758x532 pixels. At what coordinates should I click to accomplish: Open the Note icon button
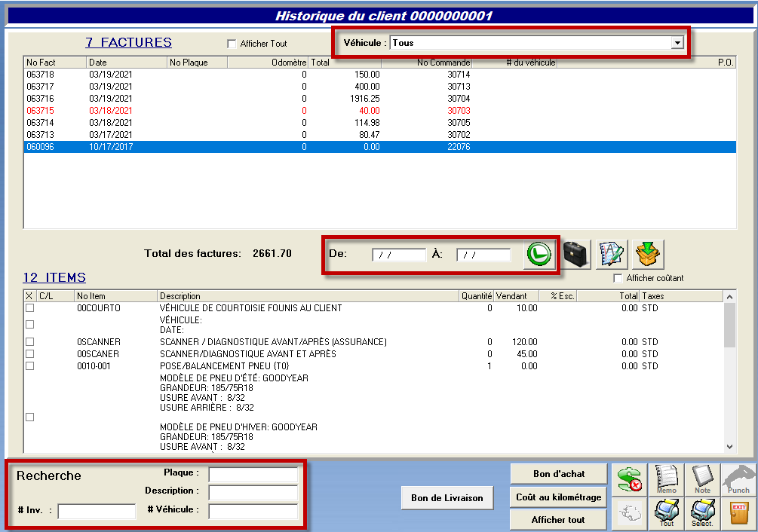[x=702, y=480]
